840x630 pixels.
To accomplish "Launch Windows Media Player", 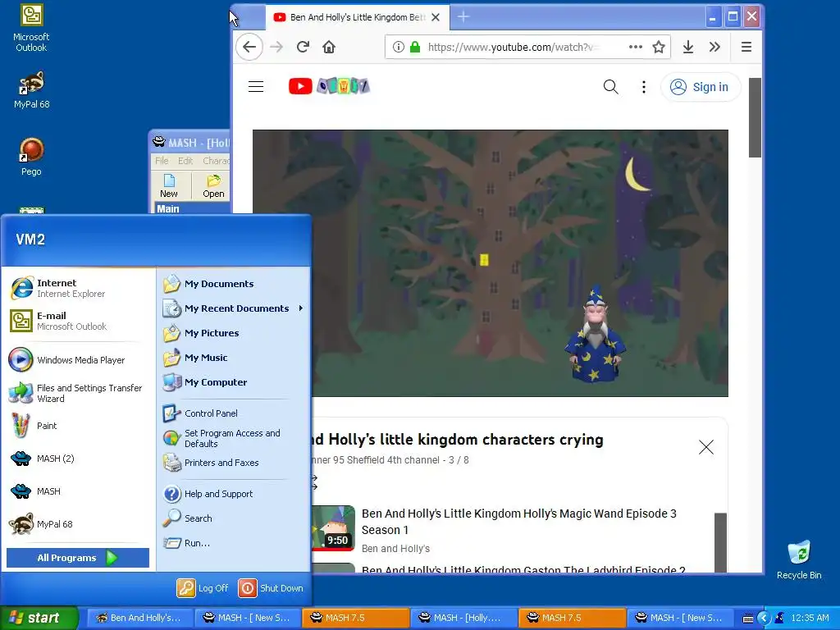I will point(80,360).
